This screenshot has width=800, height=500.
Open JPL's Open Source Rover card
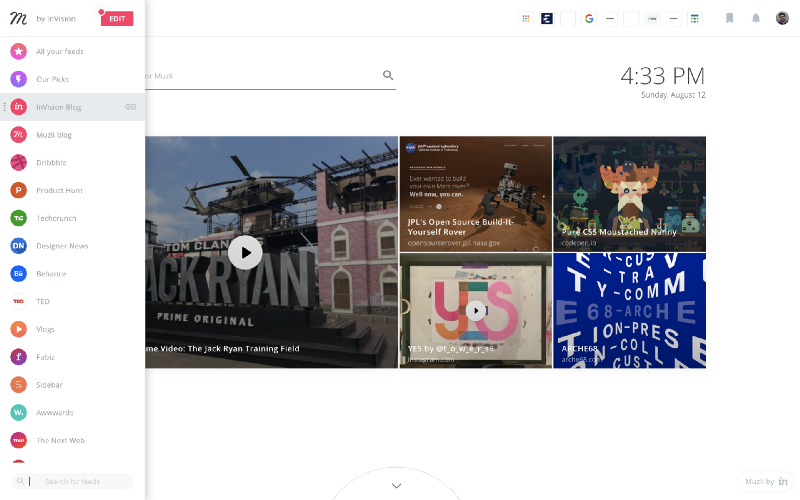click(476, 194)
